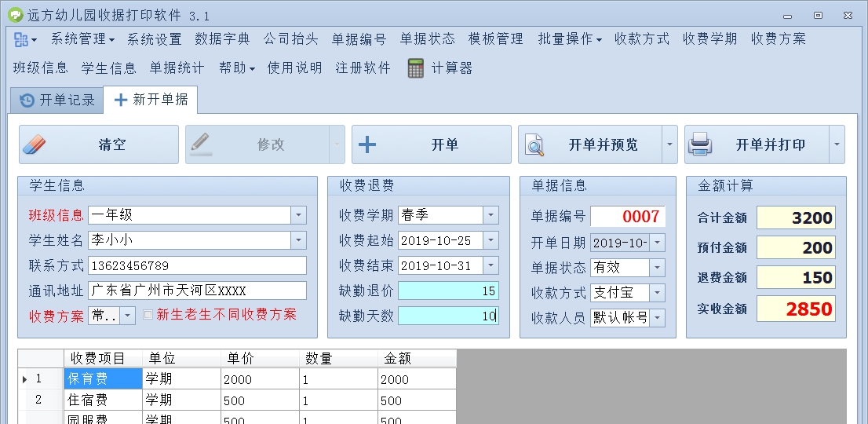
Task: Click the 退费金额 field showing 150
Action: [796, 277]
